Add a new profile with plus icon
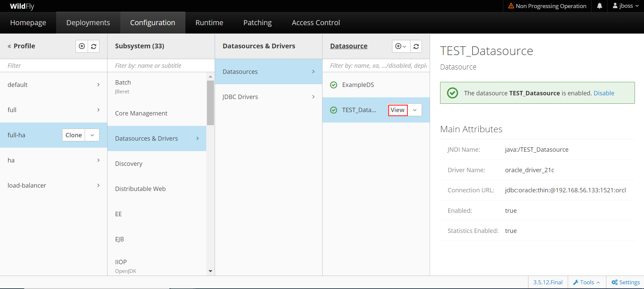Viewport: 644px width, 289px height. [x=82, y=46]
